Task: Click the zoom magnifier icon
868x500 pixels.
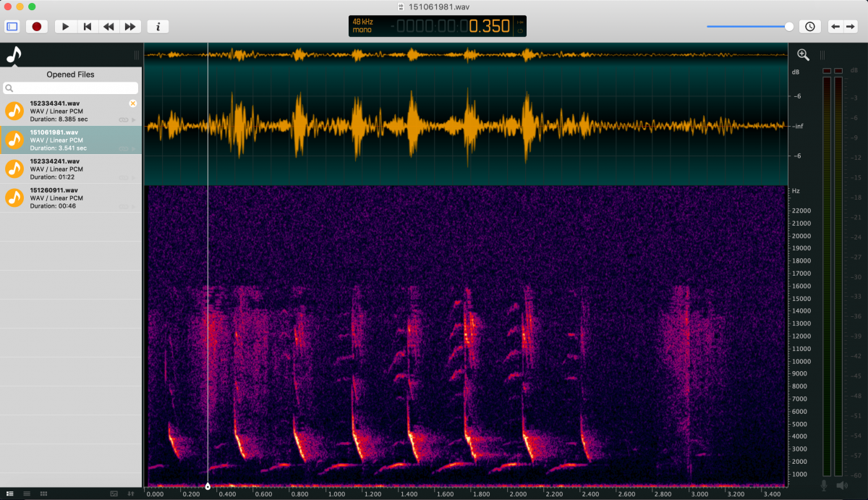Action: tap(803, 55)
